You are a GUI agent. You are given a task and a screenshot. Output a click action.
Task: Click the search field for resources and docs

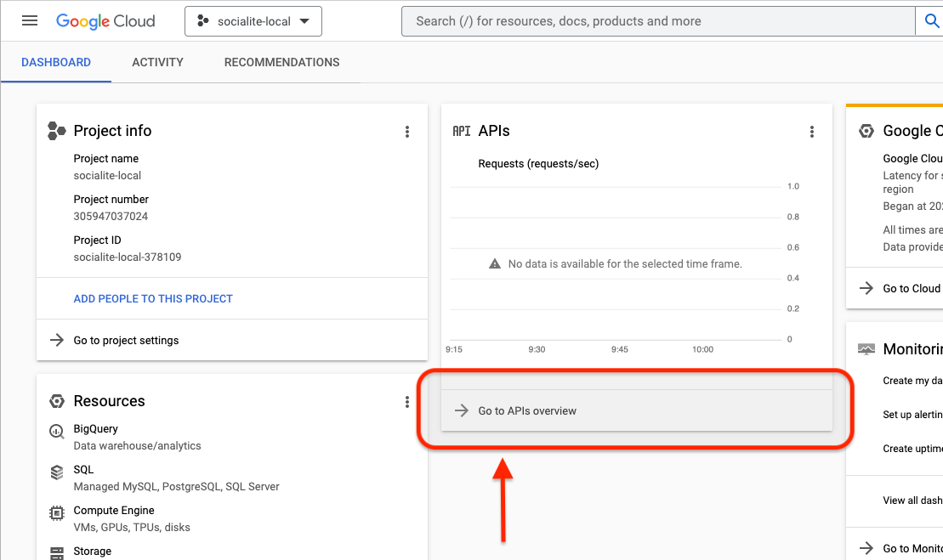(x=658, y=21)
